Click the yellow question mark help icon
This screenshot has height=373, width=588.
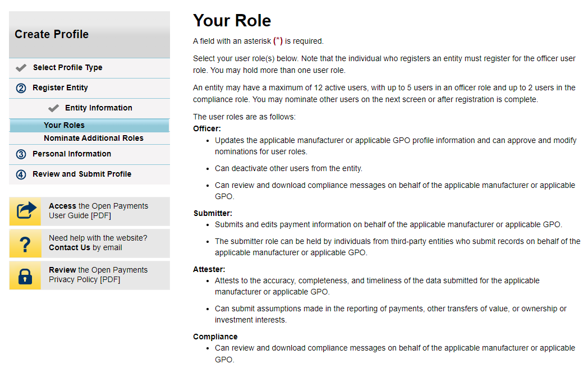[x=26, y=243]
